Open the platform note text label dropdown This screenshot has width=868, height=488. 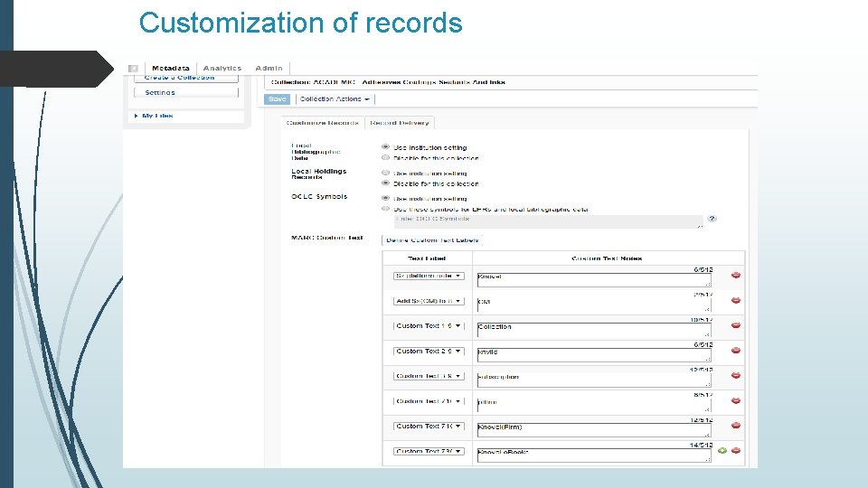(x=429, y=276)
